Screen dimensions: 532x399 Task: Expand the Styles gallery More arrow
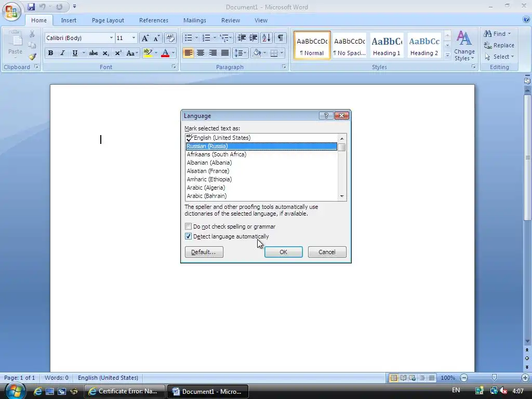click(447, 56)
